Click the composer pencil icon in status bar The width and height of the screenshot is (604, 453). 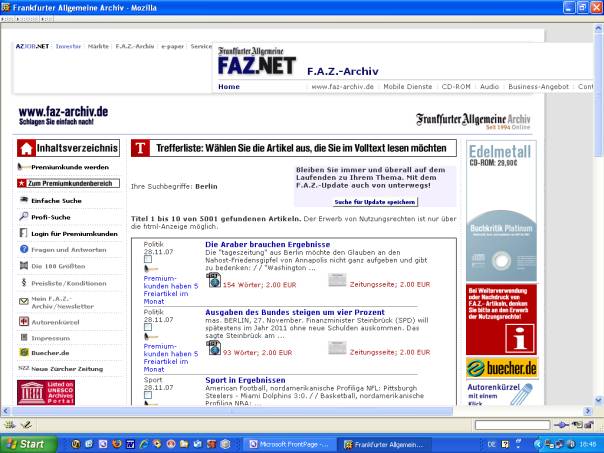(x=26, y=425)
